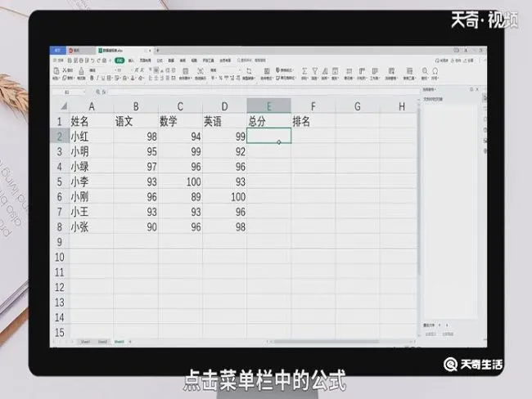Image resolution: width=532 pixels, height=399 pixels.
Task: Open a new document tab with plus
Action: pos(157,50)
